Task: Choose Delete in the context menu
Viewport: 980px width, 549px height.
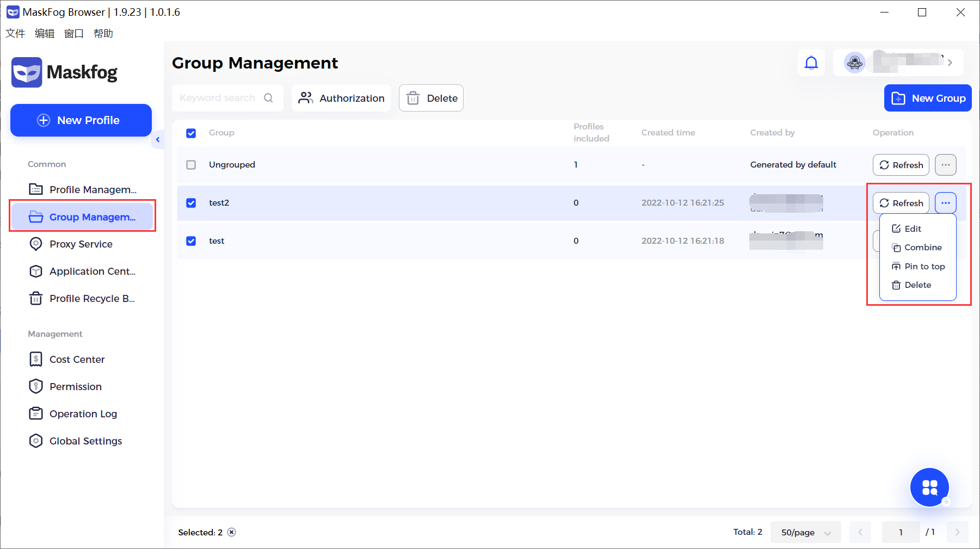Action: (911, 285)
